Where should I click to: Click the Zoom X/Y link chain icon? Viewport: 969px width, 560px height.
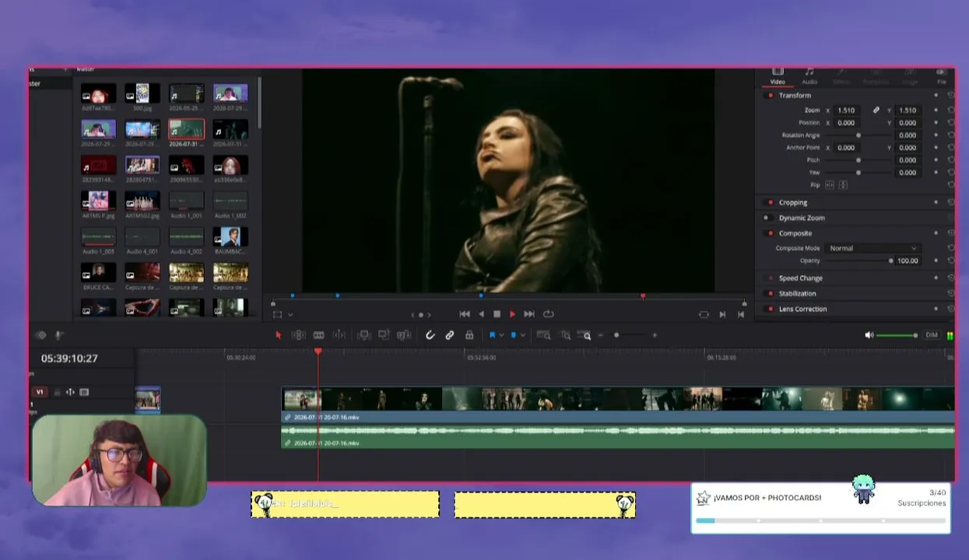pyautogui.click(x=876, y=110)
